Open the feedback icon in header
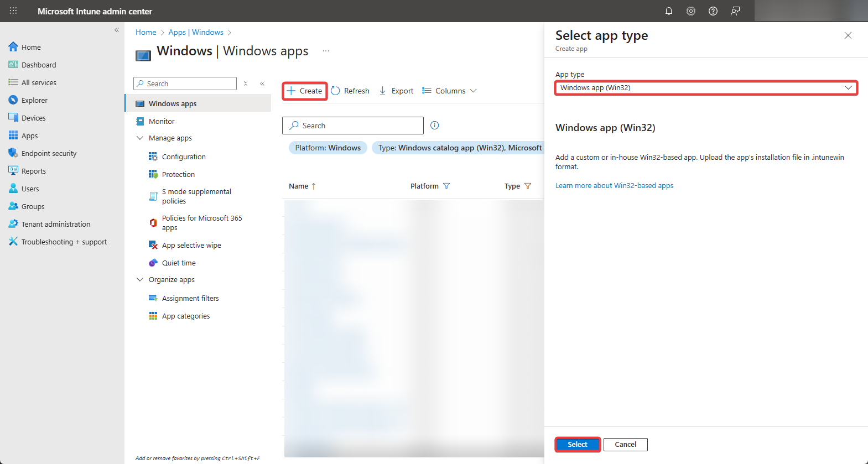The width and height of the screenshot is (868, 464). (x=735, y=11)
